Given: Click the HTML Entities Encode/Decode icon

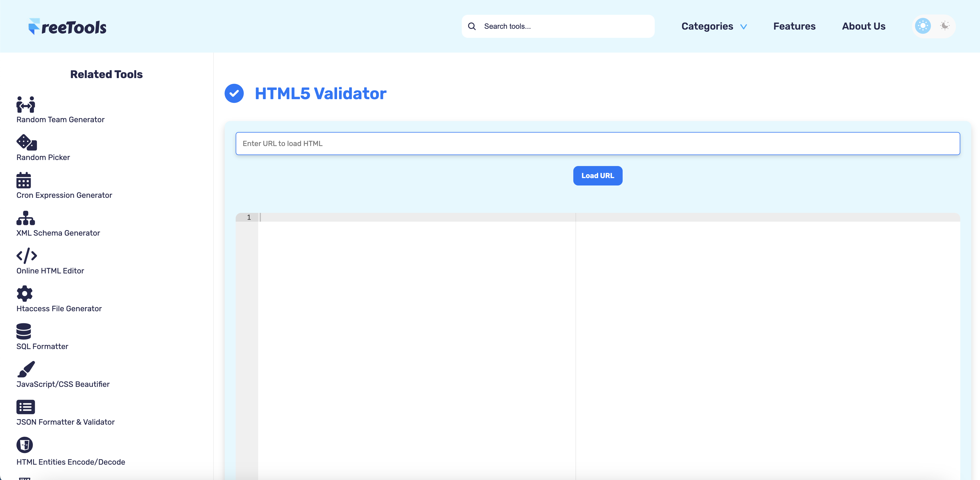Looking at the screenshot, I should [x=25, y=445].
